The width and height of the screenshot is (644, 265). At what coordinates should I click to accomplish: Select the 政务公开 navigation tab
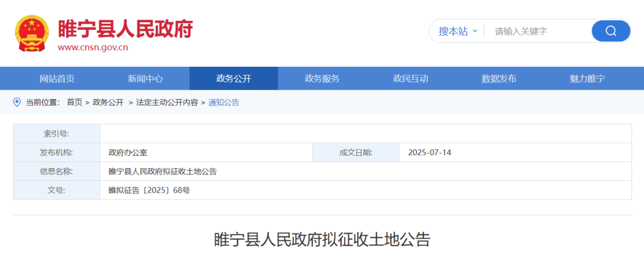(x=234, y=78)
